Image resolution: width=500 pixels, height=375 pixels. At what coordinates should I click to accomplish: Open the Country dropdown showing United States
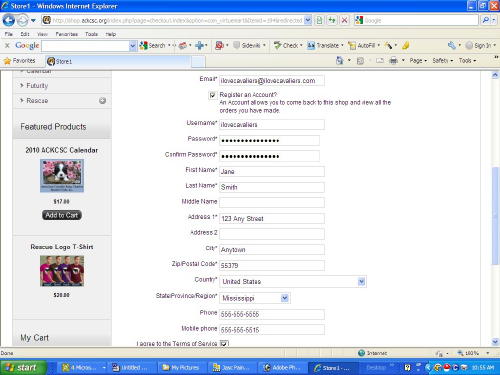pyautogui.click(x=361, y=282)
